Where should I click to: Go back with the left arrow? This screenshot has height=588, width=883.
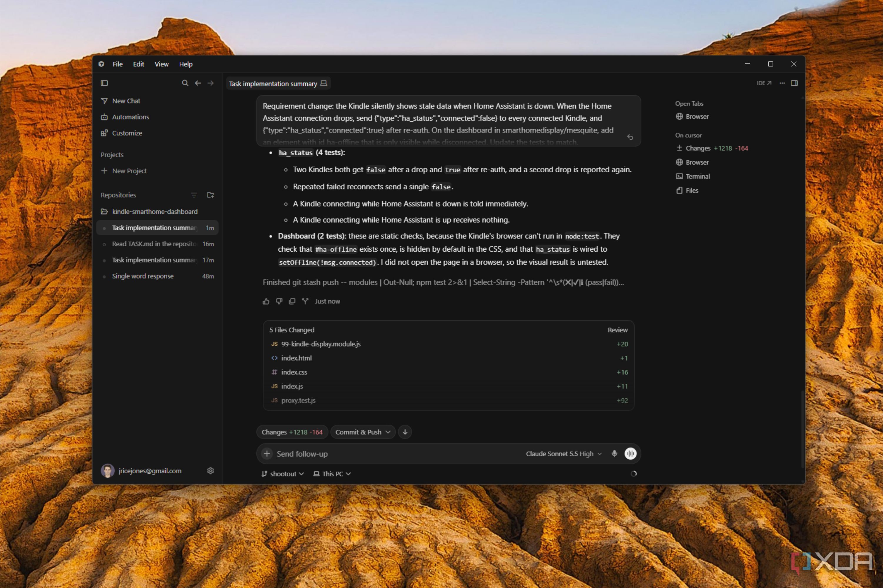[x=198, y=83]
